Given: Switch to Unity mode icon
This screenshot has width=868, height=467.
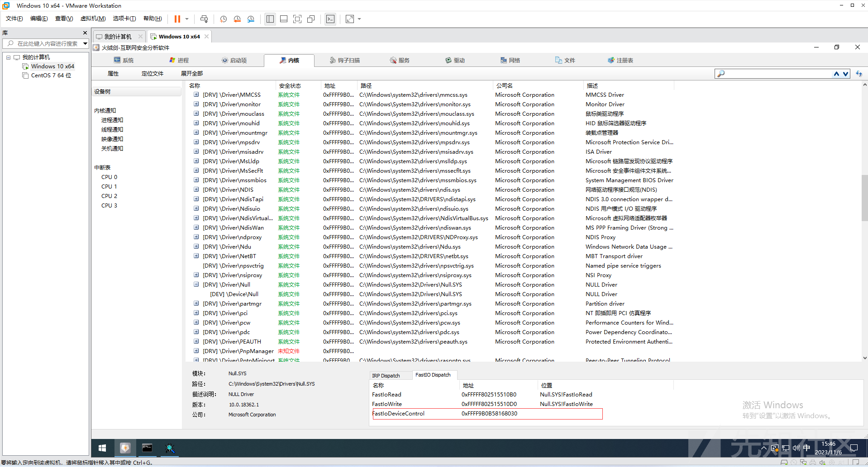Looking at the screenshot, I should pyautogui.click(x=311, y=19).
